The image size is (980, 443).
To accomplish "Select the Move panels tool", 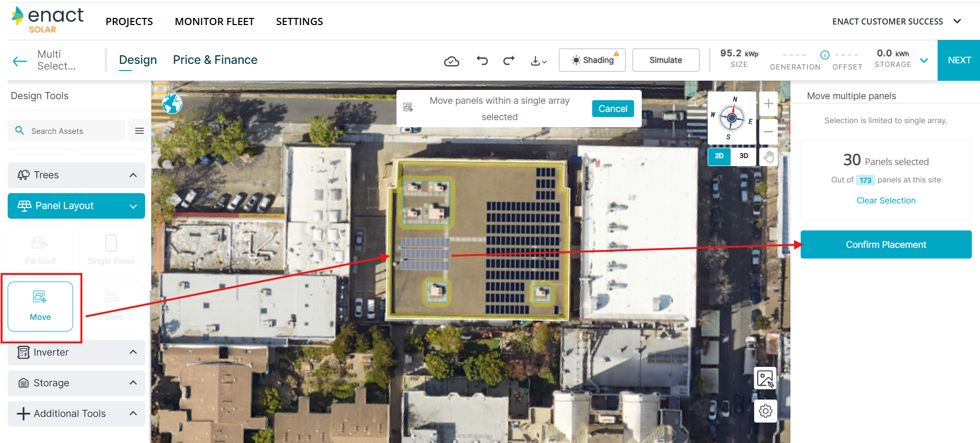I will click(40, 306).
